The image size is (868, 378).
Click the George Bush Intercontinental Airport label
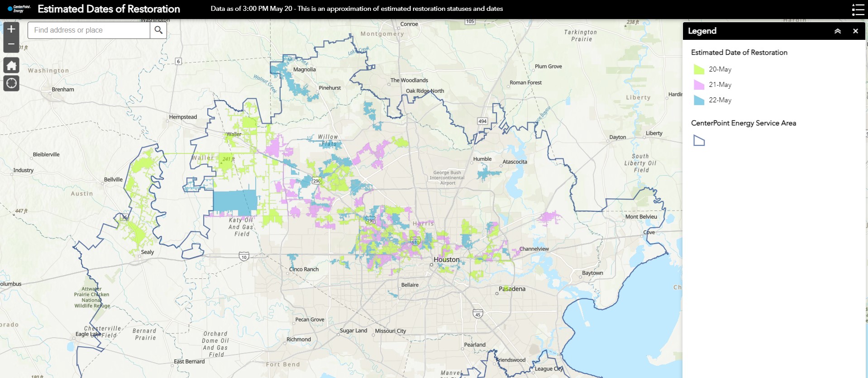(447, 177)
